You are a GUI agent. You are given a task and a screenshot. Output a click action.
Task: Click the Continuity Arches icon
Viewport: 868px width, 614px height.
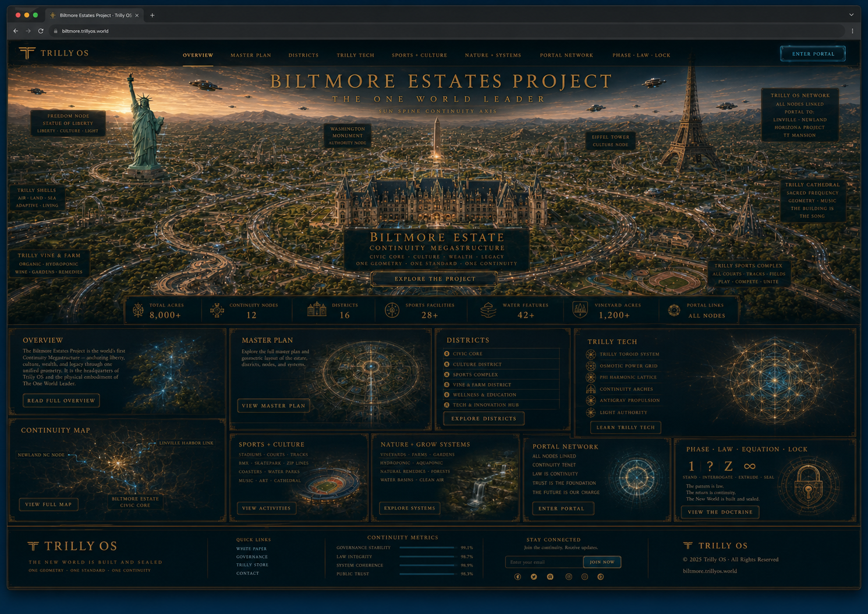coord(591,389)
